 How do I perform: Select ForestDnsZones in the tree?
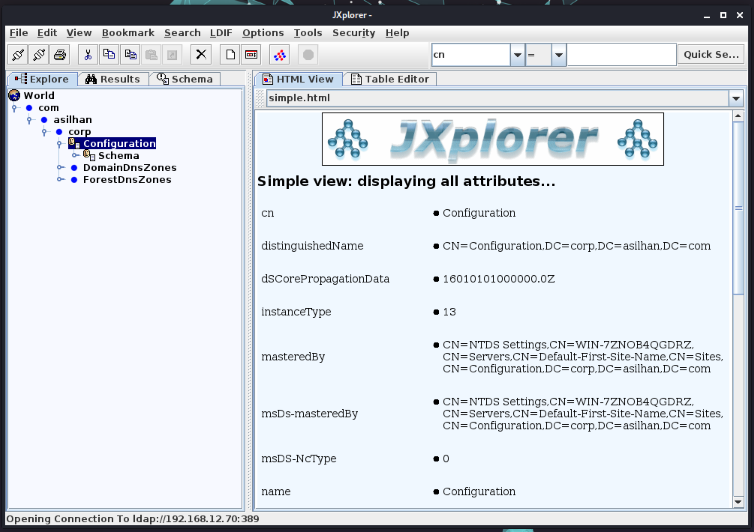click(126, 180)
